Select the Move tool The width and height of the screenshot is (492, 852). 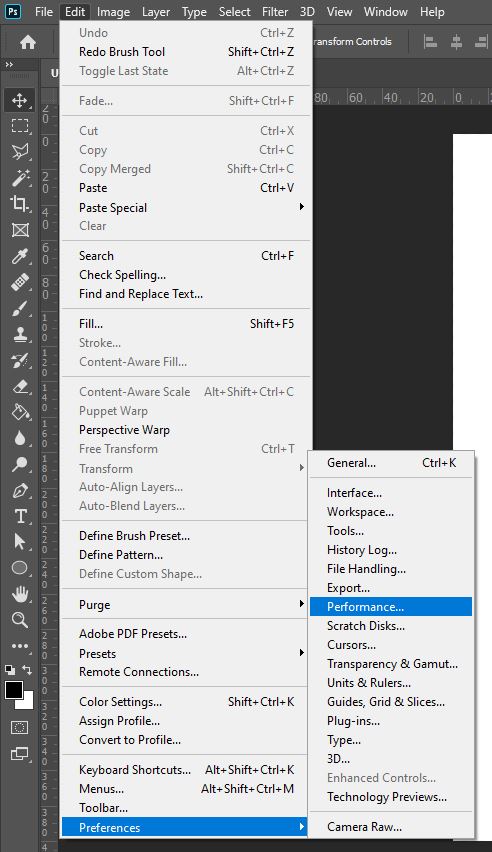[20, 100]
